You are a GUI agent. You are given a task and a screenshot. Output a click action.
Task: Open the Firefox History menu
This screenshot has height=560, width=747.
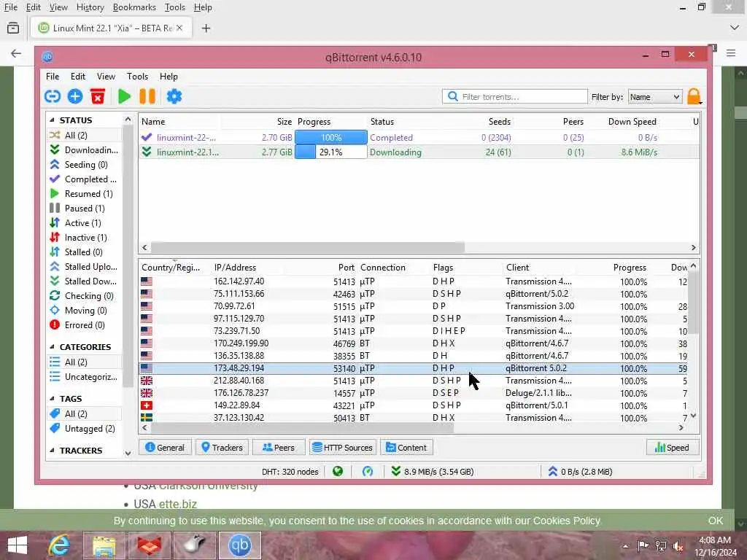click(x=90, y=7)
